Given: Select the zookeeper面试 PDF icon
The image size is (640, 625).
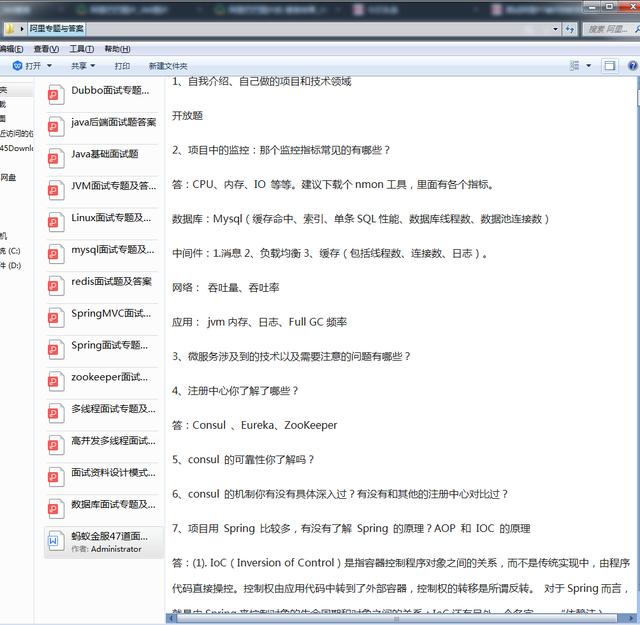Looking at the screenshot, I should [x=55, y=381].
